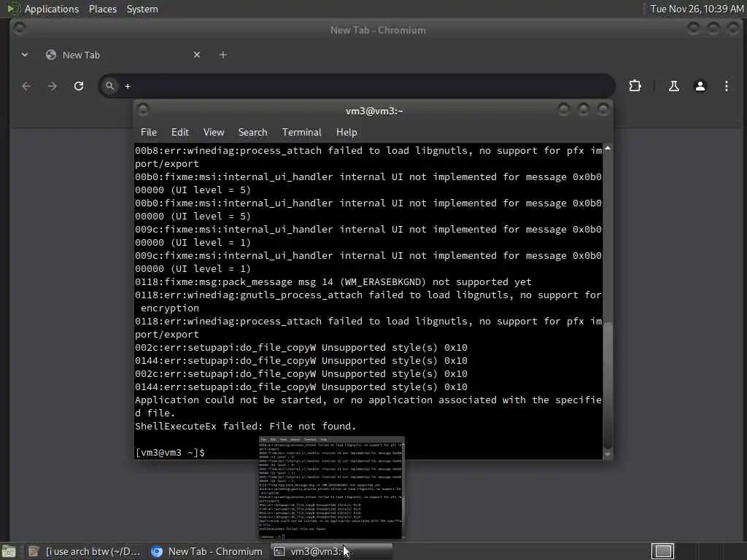Reload the Chromium page
This screenshot has height=560, width=747.
tap(79, 86)
